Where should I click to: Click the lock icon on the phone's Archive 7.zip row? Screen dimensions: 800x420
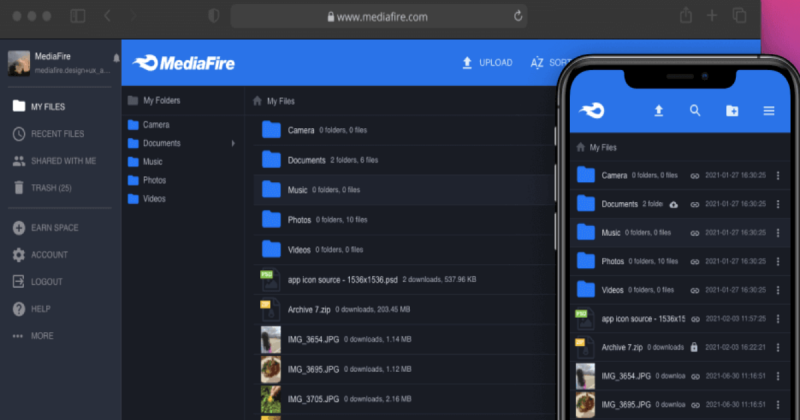coord(694,347)
